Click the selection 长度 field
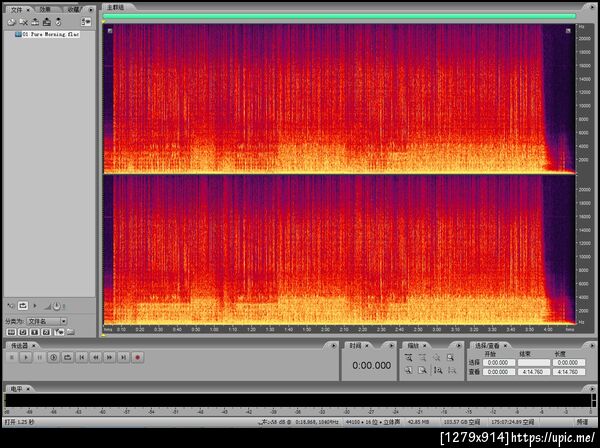This screenshot has width=600, height=448. pyautogui.click(x=568, y=363)
